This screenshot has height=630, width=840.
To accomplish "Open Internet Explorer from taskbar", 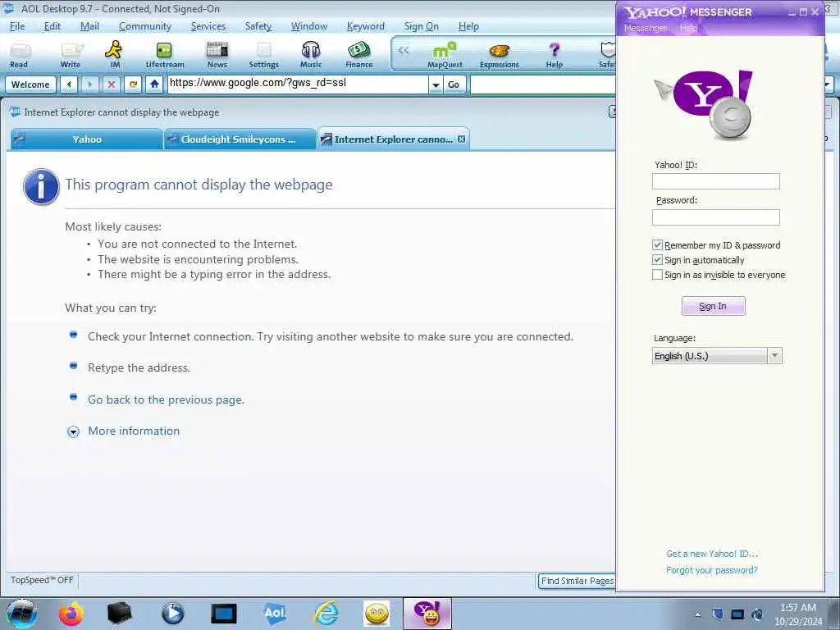I will [326, 614].
